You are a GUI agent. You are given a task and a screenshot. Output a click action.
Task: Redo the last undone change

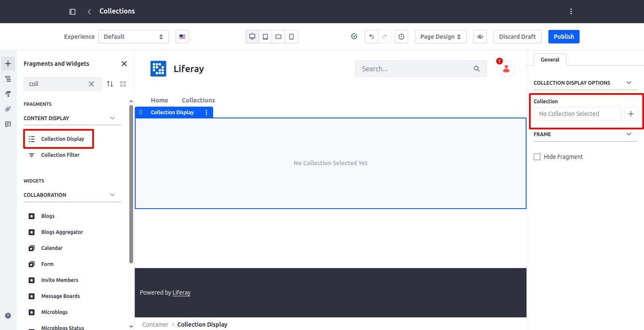coord(385,37)
